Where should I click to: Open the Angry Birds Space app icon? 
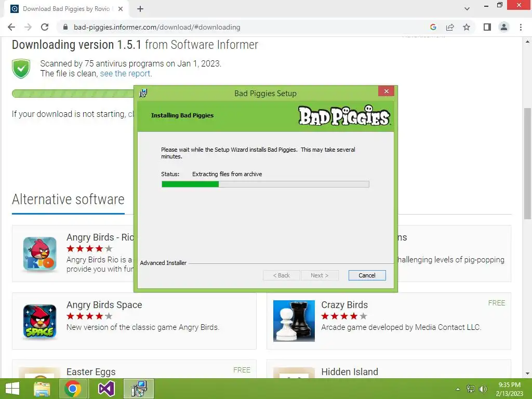tap(39, 321)
